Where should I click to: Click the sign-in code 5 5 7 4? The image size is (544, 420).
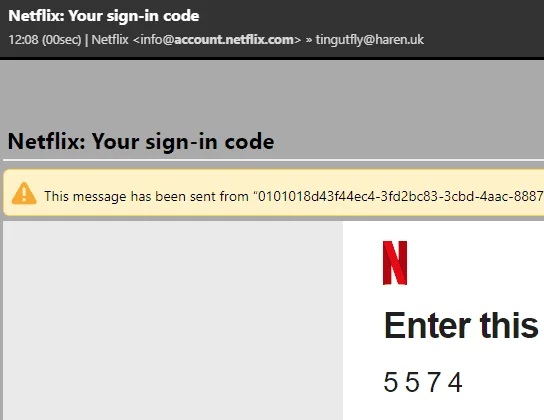click(423, 382)
